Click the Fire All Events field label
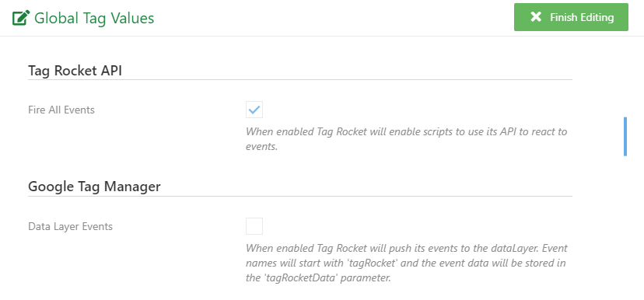644x300 pixels. (x=61, y=110)
